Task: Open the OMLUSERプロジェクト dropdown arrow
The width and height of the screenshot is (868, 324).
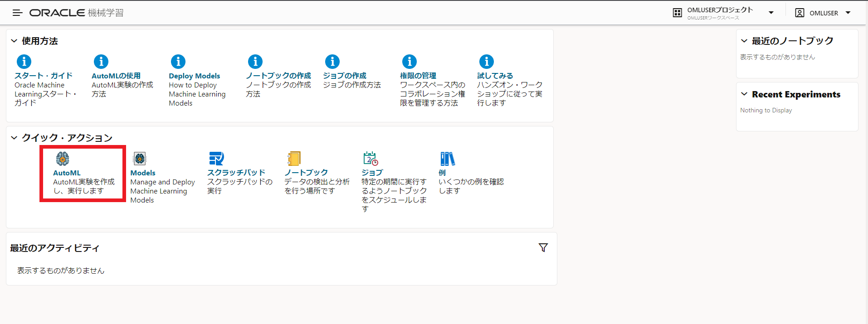Action: click(771, 13)
